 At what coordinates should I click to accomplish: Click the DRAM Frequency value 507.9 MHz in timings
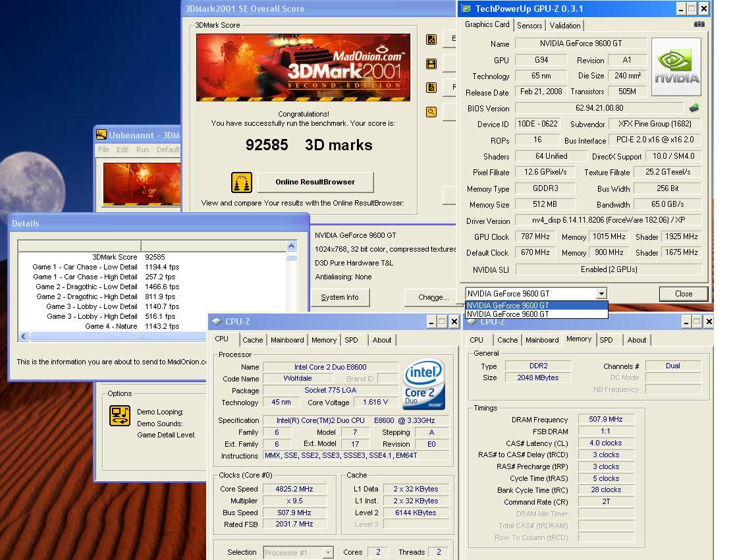(605, 419)
